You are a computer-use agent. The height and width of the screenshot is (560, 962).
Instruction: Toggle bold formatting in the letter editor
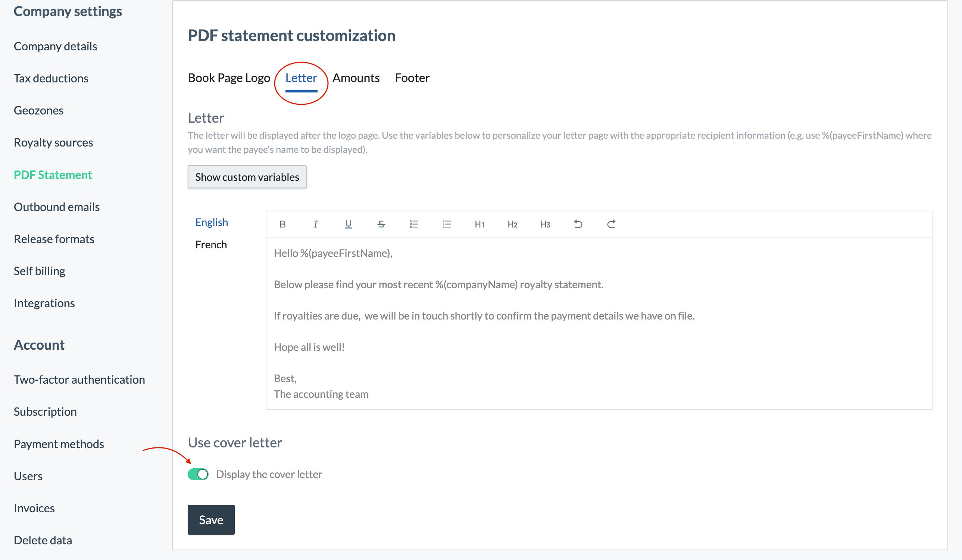click(282, 224)
